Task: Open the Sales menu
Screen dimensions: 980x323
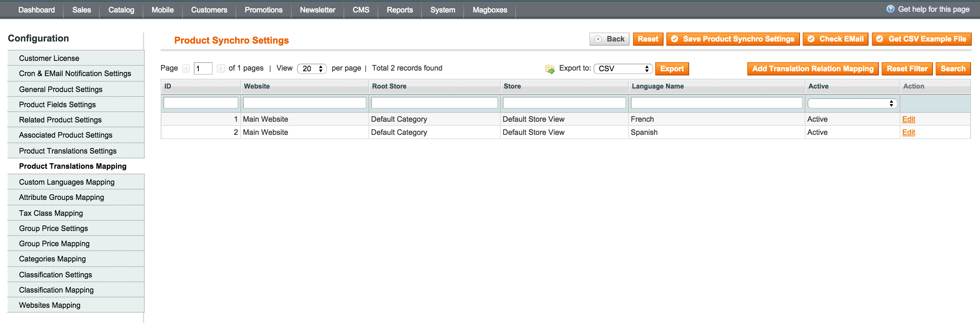Action: coord(81,10)
